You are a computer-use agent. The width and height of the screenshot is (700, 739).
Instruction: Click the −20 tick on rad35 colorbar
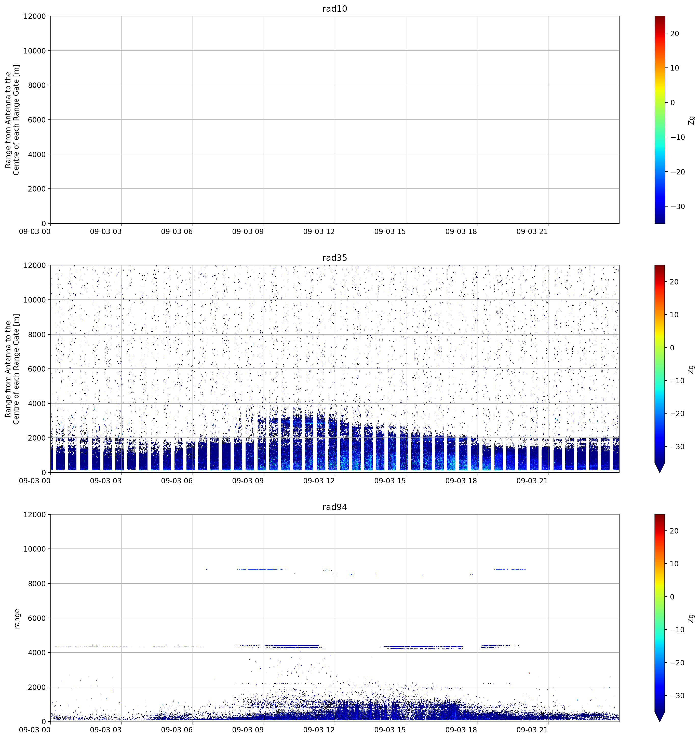678,414
